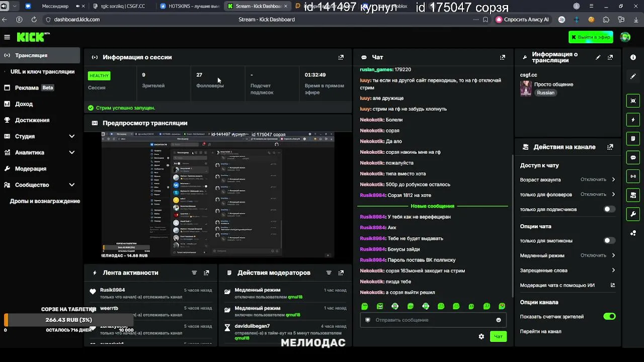This screenshot has height=362, width=644.
Task: Click the layout dots icon at sidebar bottom
Action: [633, 233]
